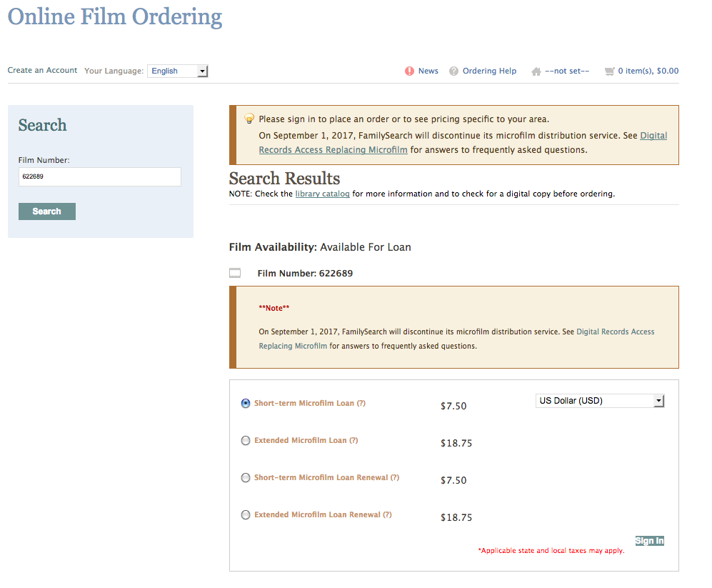Image resolution: width=712 pixels, height=588 pixels.
Task: Click the red News alert icon
Action: coord(409,71)
